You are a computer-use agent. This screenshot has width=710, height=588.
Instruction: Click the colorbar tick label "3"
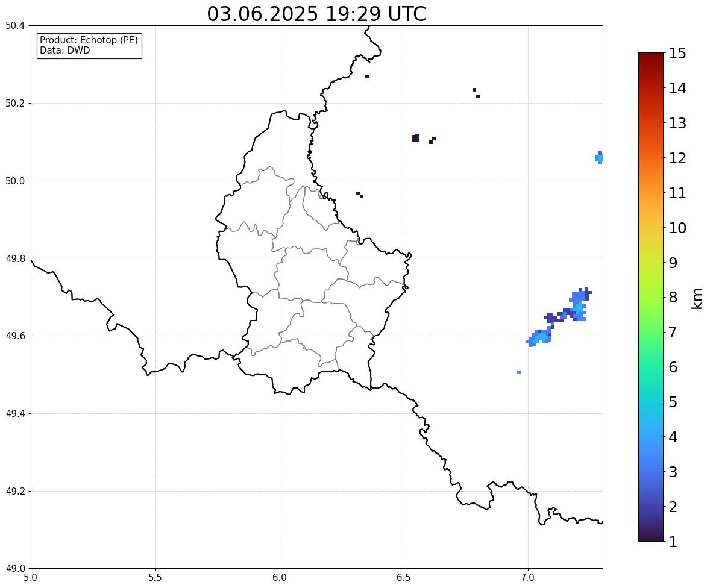click(673, 472)
